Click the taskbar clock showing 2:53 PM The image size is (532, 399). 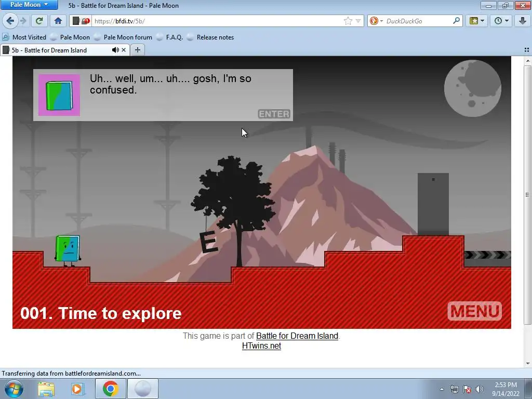pyautogui.click(x=506, y=389)
